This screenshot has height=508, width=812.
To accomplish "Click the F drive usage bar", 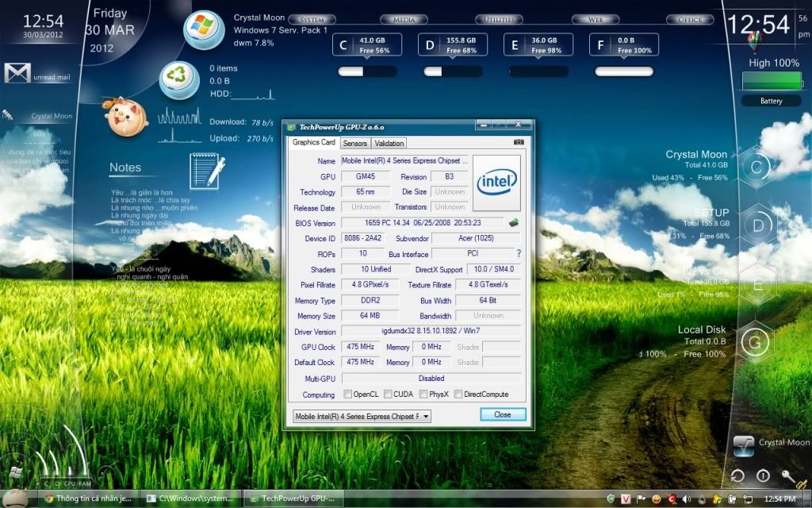I will 624,71.
